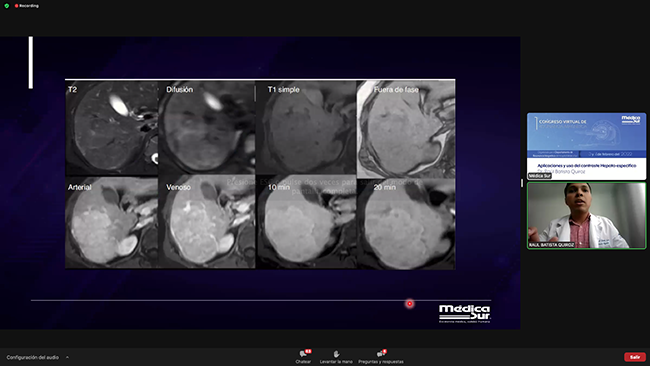
Task: Leave the meeting with Salir button
Action: tap(635, 357)
